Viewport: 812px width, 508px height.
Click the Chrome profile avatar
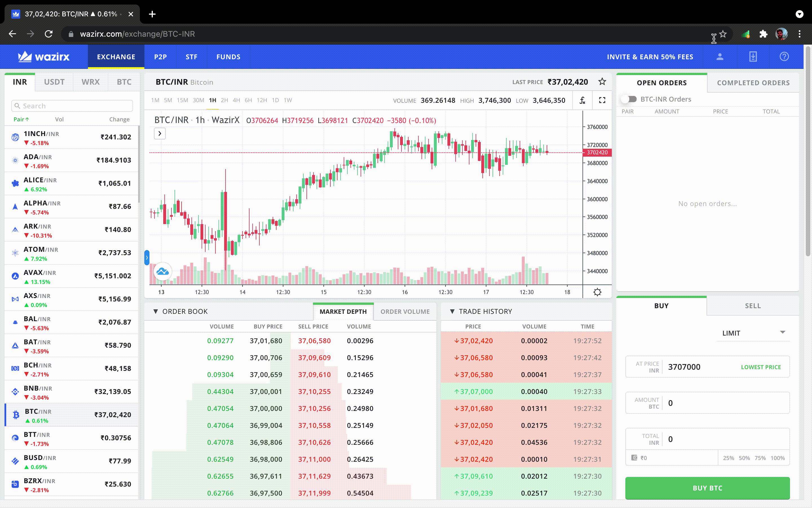click(782, 34)
